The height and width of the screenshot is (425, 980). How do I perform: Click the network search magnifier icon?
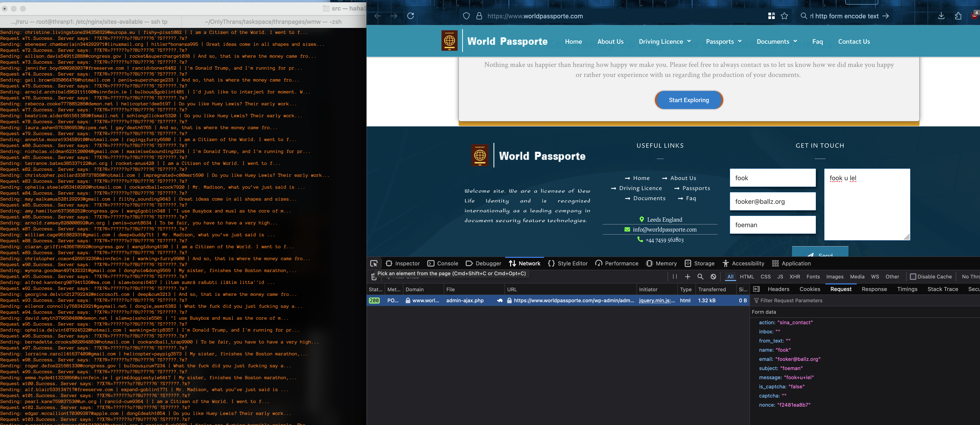pos(700,277)
